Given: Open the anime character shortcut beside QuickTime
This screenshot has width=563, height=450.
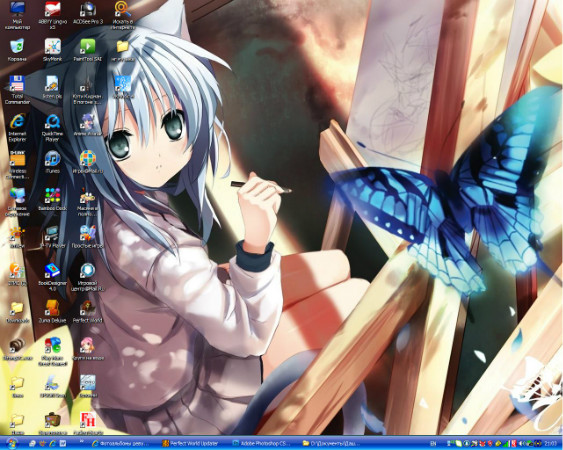Looking at the screenshot, I should [88, 124].
